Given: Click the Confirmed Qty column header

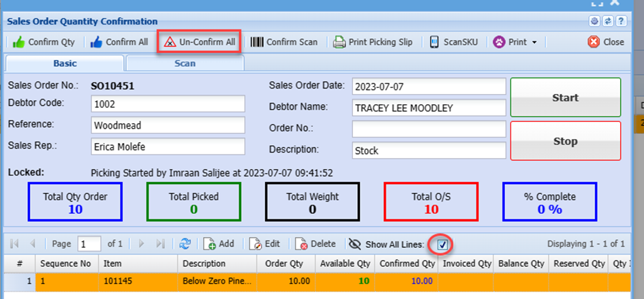Looking at the screenshot, I should click(407, 264).
